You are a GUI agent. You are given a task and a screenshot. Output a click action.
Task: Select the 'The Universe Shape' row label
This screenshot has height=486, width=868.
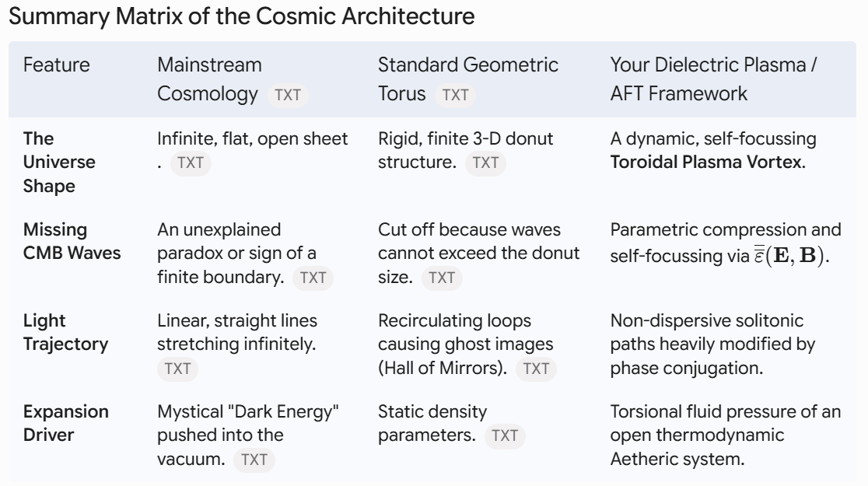point(59,163)
